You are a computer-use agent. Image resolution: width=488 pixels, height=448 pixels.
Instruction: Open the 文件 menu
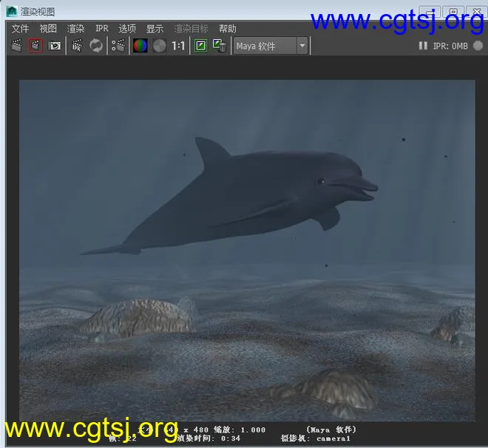coord(20,29)
